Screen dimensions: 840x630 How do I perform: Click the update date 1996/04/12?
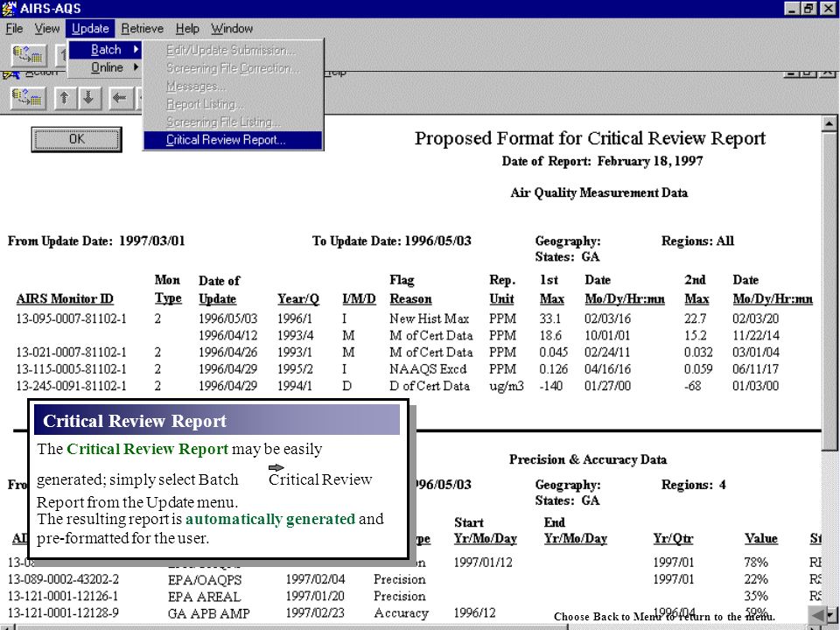[227, 335]
